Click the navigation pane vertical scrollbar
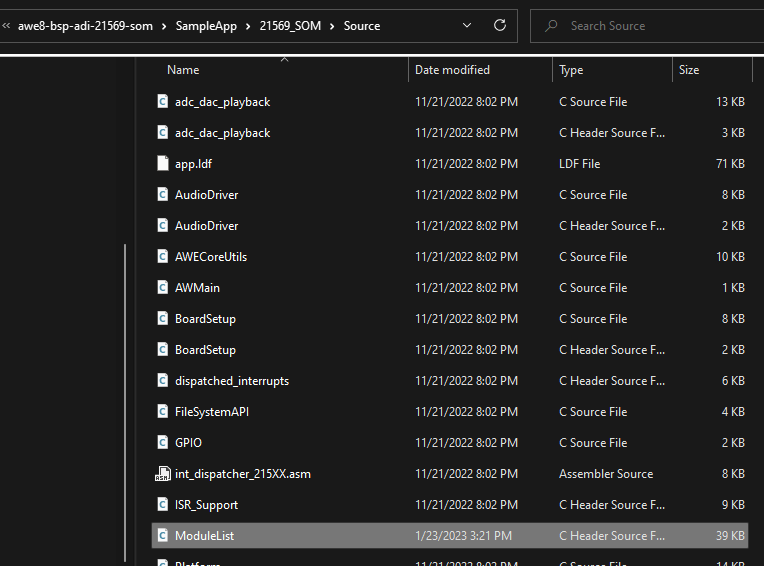 click(125, 400)
